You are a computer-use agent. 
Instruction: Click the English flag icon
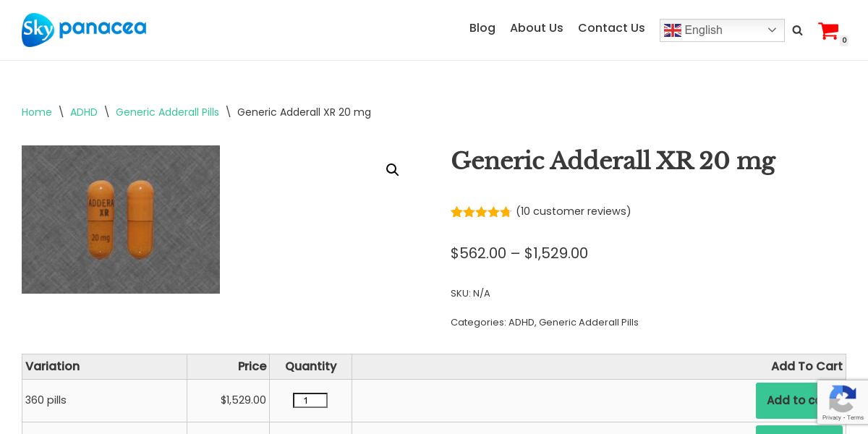click(x=673, y=30)
